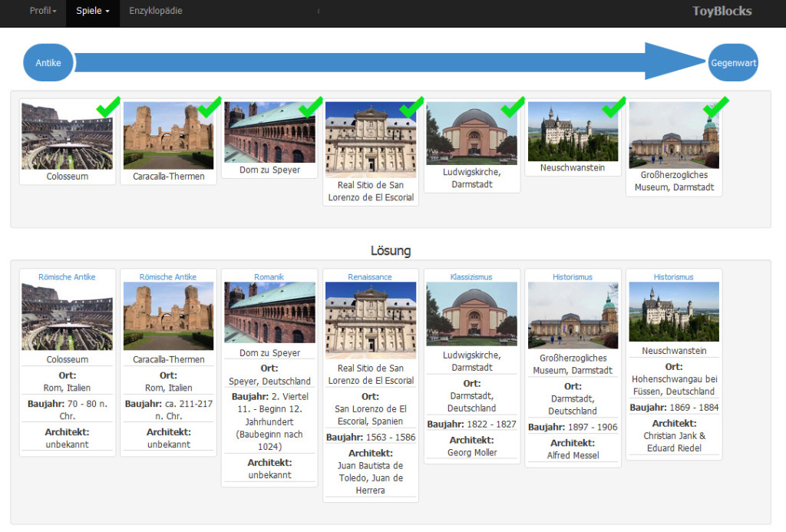786x532 pixels.
Task: Open the Enzyklopädie menu item
Action: [156, 12]
